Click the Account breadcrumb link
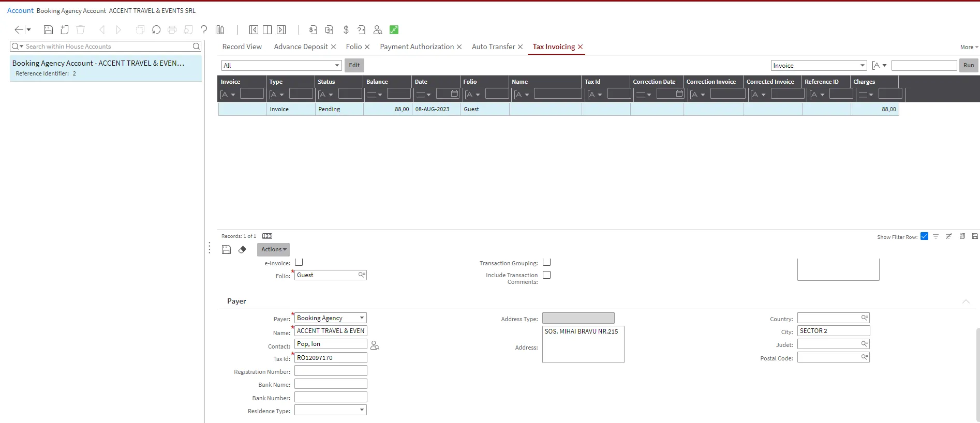The width and height of the screenshot is (980, 423). [x=20, y=10]
